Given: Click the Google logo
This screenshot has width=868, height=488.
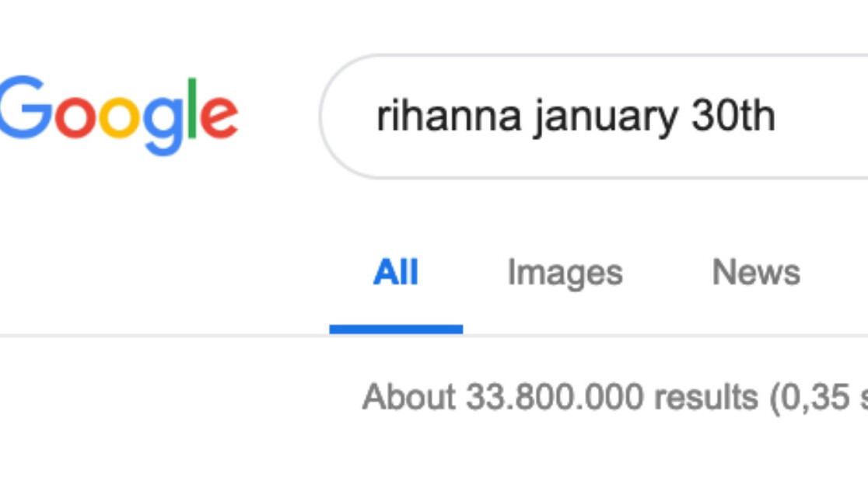Looking at the screenshot, I should pos(118,114).
